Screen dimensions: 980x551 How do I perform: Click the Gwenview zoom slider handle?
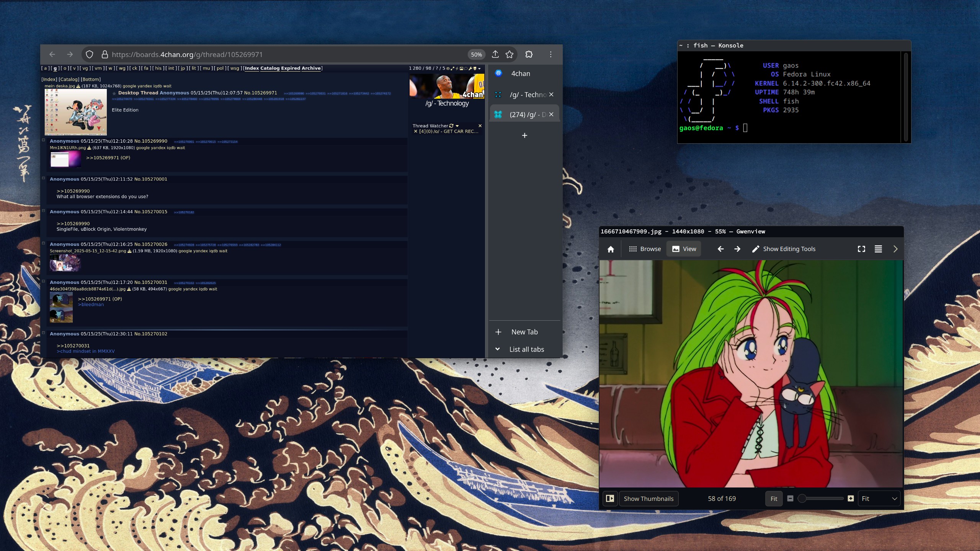802,499
